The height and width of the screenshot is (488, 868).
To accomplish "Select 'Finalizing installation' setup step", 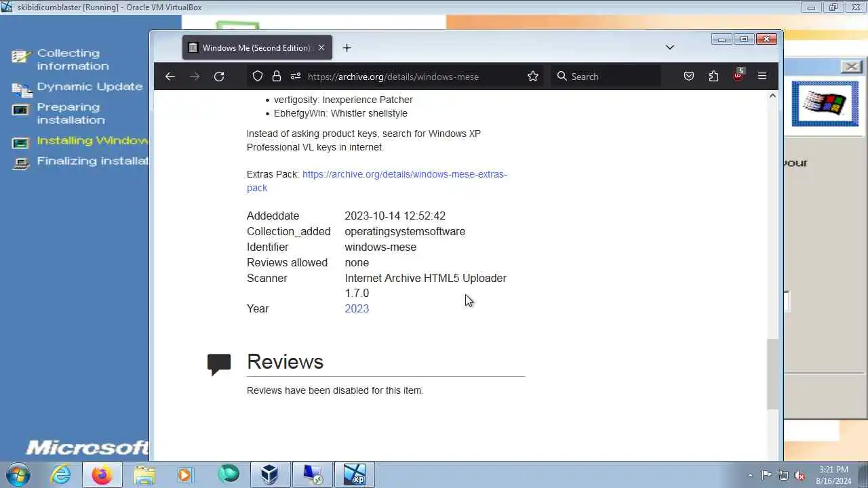I will [93, 161].
